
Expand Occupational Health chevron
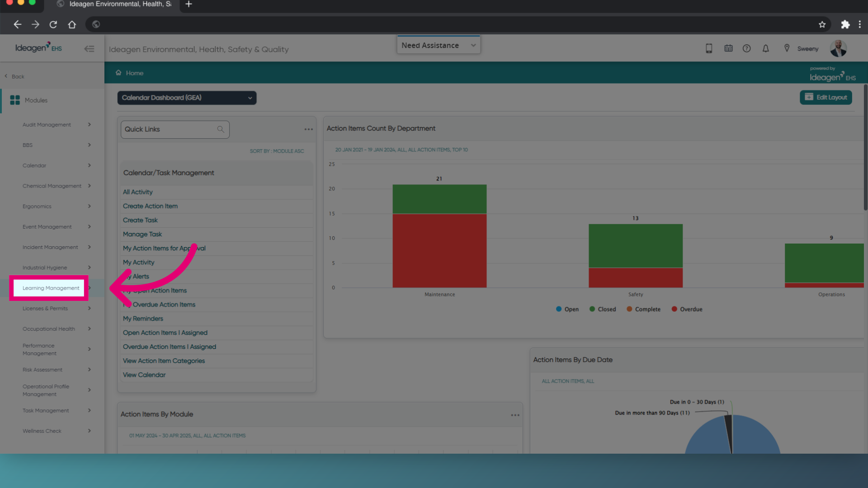90,328
